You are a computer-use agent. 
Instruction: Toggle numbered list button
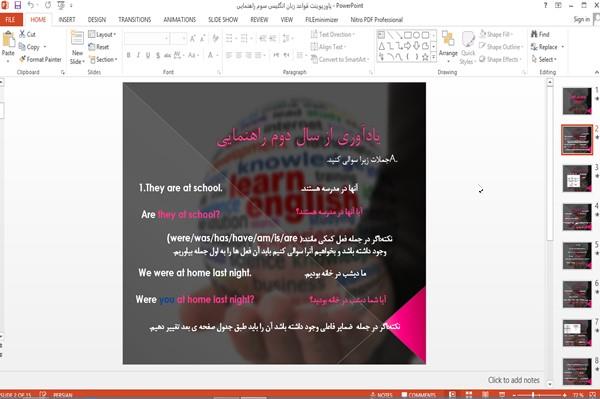click(x=245, y=38)
